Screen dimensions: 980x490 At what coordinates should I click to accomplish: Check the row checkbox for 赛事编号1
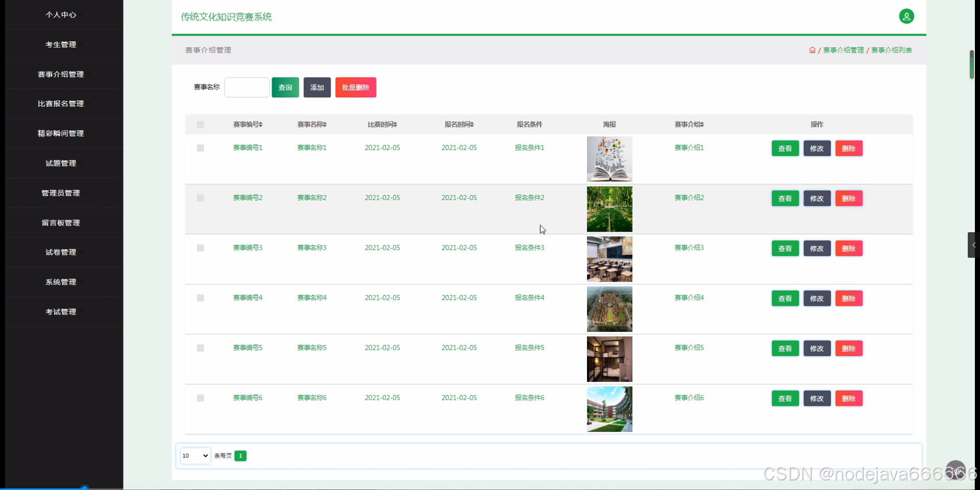[x=201, y=148]
